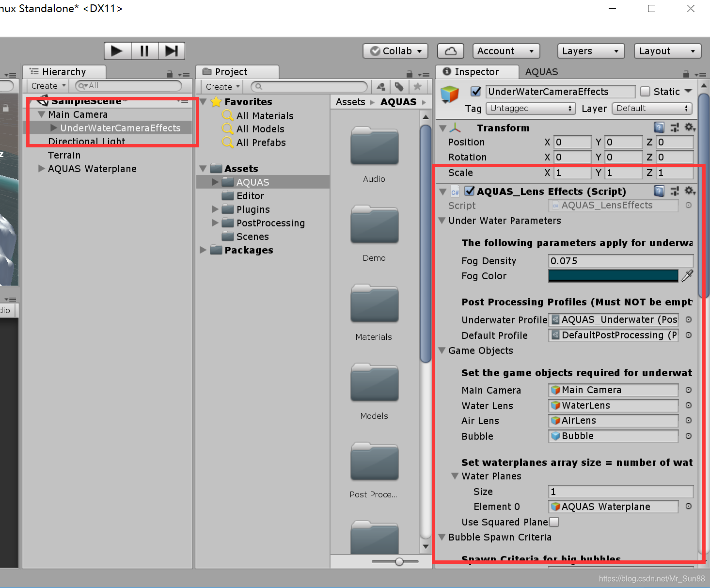Image resolution: width=710 pixels, height=588 pixels.
Task: Switch to the AQUAS tab
Action: pyautogui.click(x=541, y=72)
